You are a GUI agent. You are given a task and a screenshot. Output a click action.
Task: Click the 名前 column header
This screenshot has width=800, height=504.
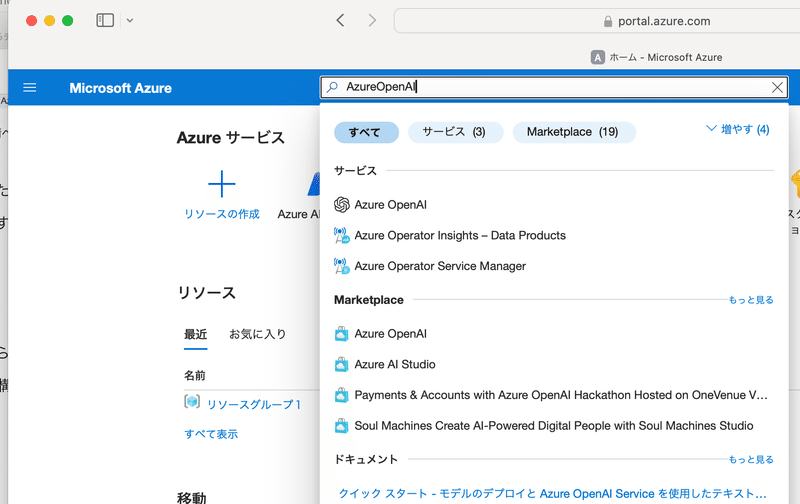coord(195,375)
